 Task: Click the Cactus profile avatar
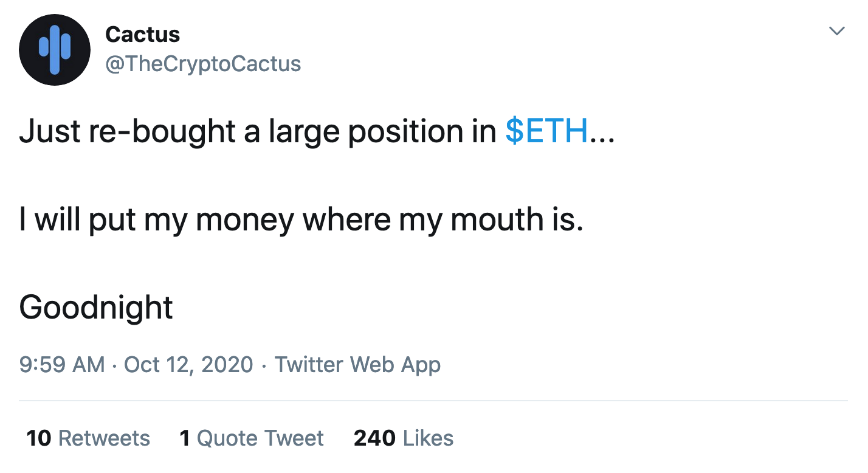(55, 50)
